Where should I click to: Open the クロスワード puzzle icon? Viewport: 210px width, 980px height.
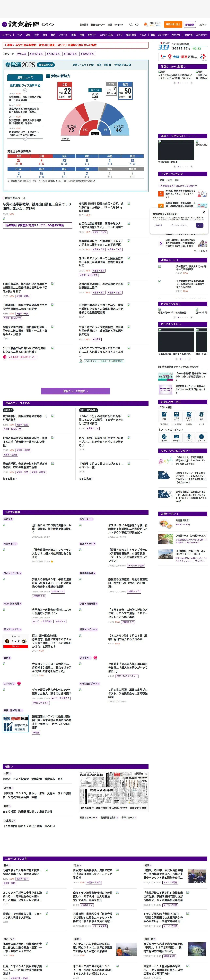(176, 416)
